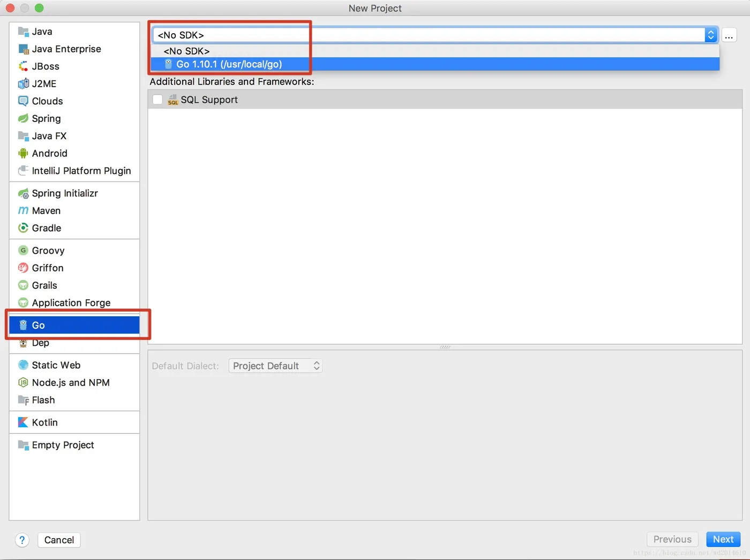Click the Android robot icon
Image resolution: width=750 pixels, height=560 pixels.
tap(23, 153)
